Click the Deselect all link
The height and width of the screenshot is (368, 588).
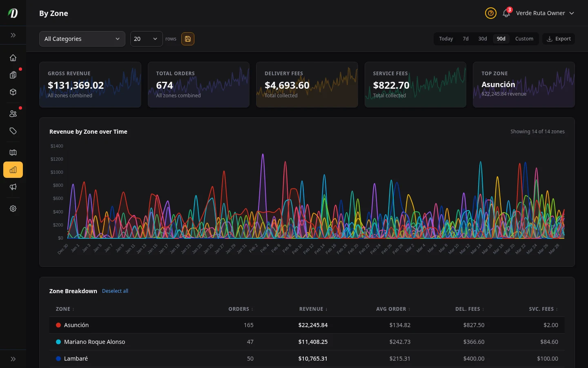[115, 291]
